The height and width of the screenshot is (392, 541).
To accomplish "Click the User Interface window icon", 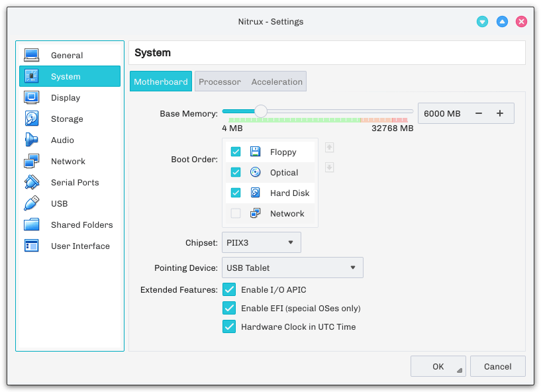I will pyautogui.click(x=31, y=246).
